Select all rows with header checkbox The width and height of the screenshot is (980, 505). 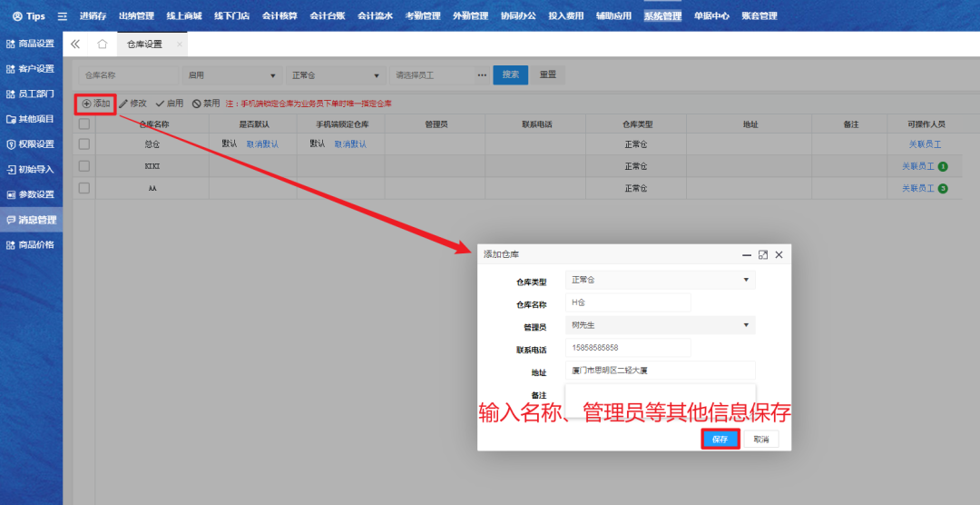coord(84,124)
